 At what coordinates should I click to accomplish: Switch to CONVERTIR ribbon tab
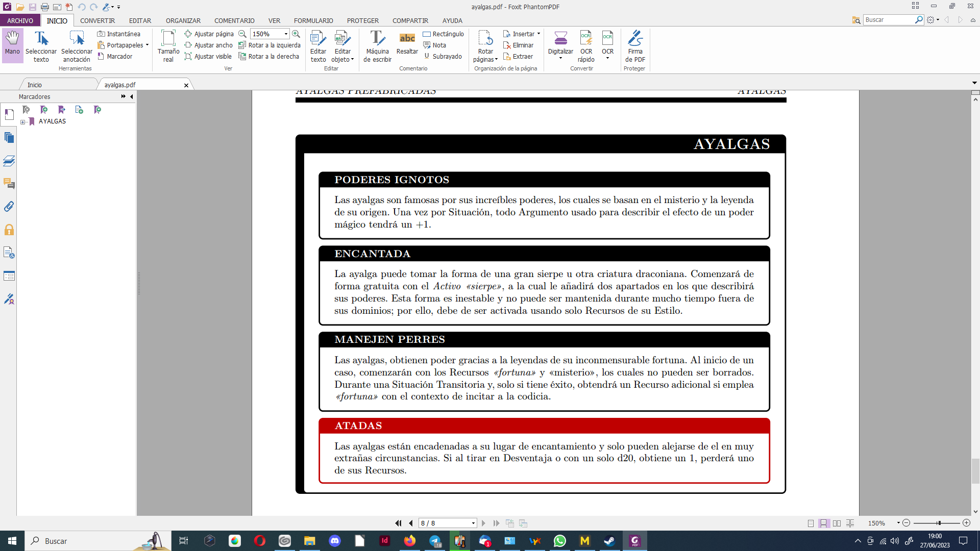(x=97, y=20)
